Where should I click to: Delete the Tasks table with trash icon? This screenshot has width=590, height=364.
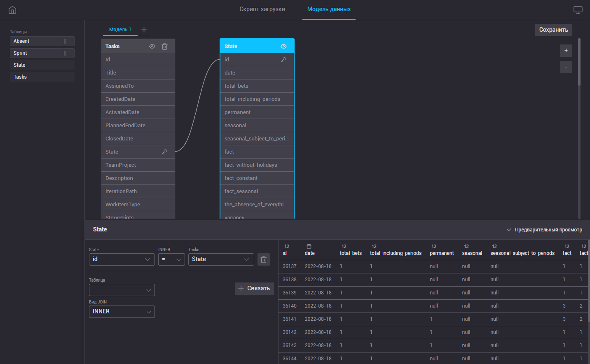164,47
